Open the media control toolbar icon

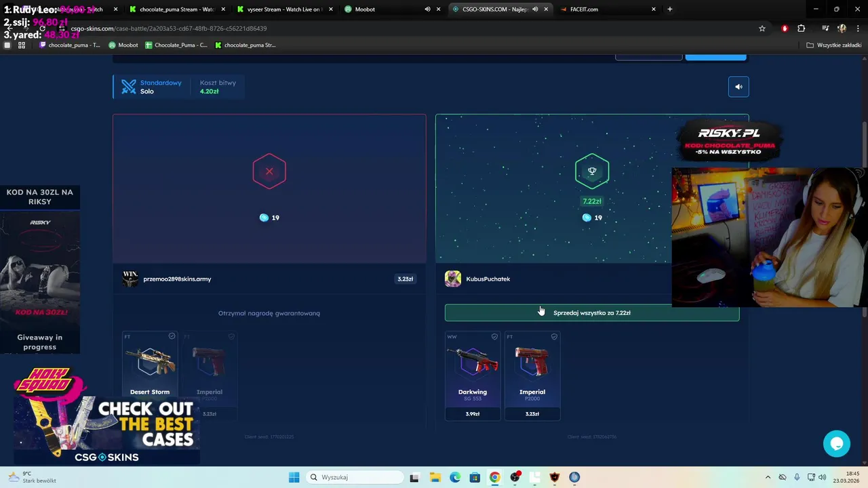[825, 28]
